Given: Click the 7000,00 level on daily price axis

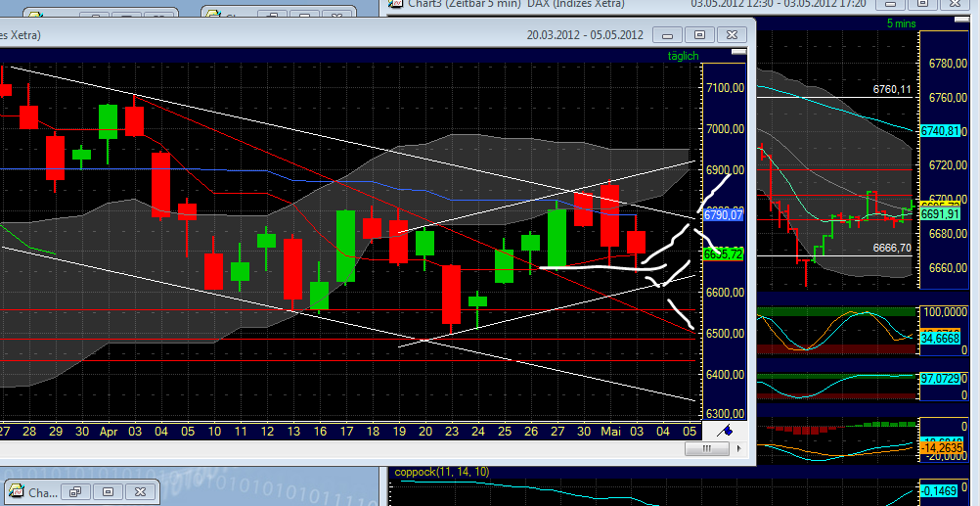Looking at the screenshot, I should 725,129.
